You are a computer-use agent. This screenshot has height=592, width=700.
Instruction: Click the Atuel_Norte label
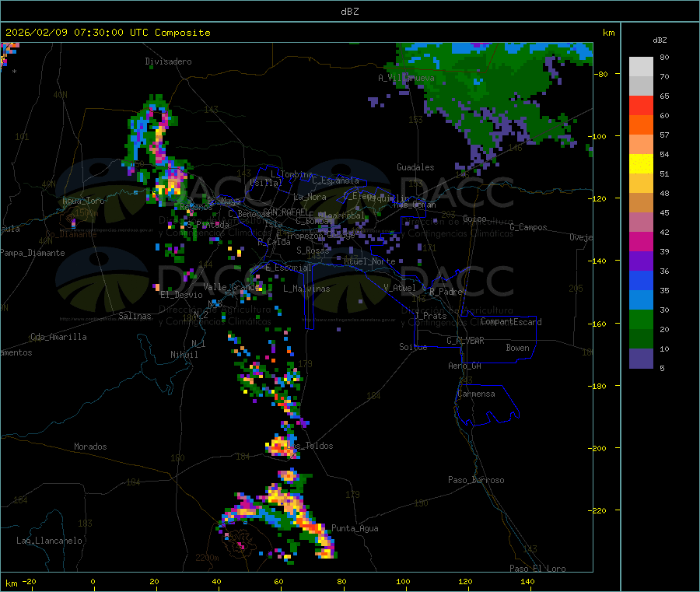click(369, 261)
